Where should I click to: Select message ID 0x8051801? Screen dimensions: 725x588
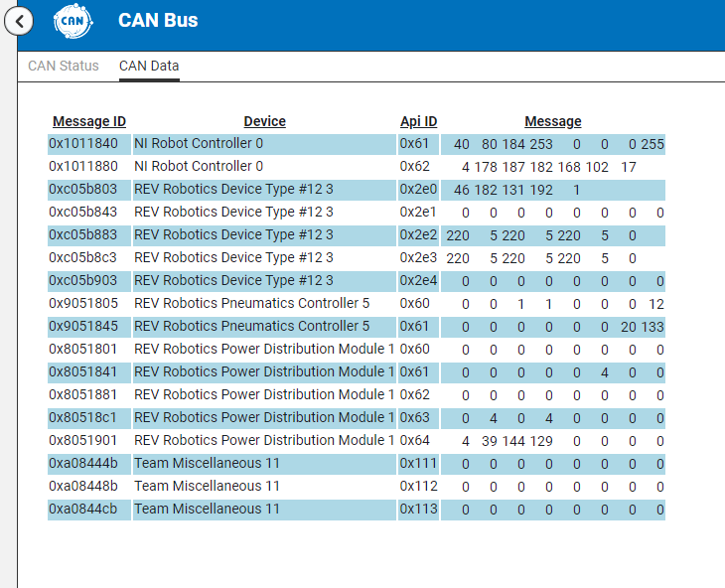(83, 350)
